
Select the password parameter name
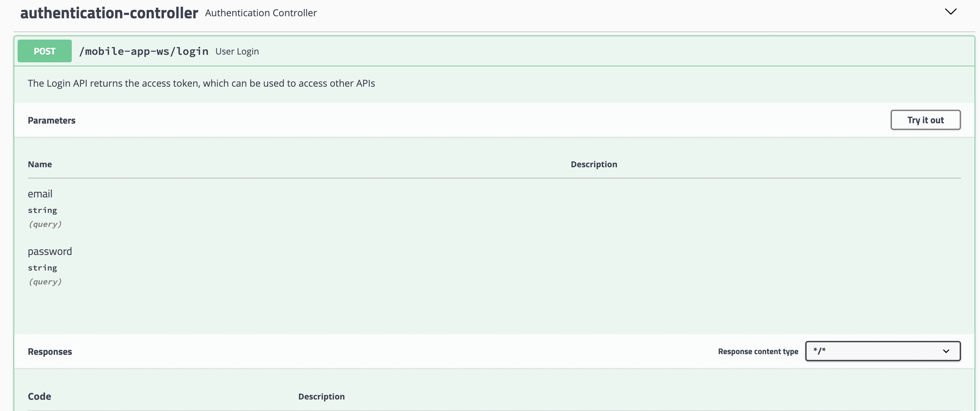[50, 251]
